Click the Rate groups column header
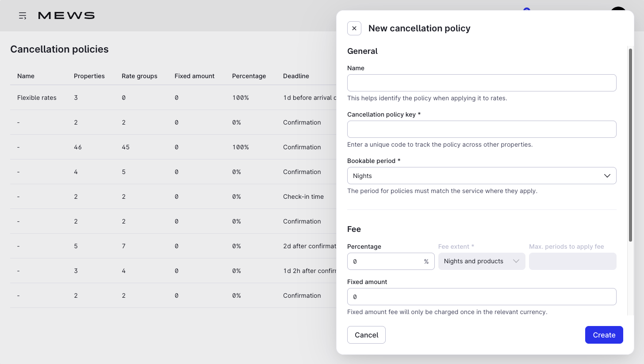 tap(139, 76)
